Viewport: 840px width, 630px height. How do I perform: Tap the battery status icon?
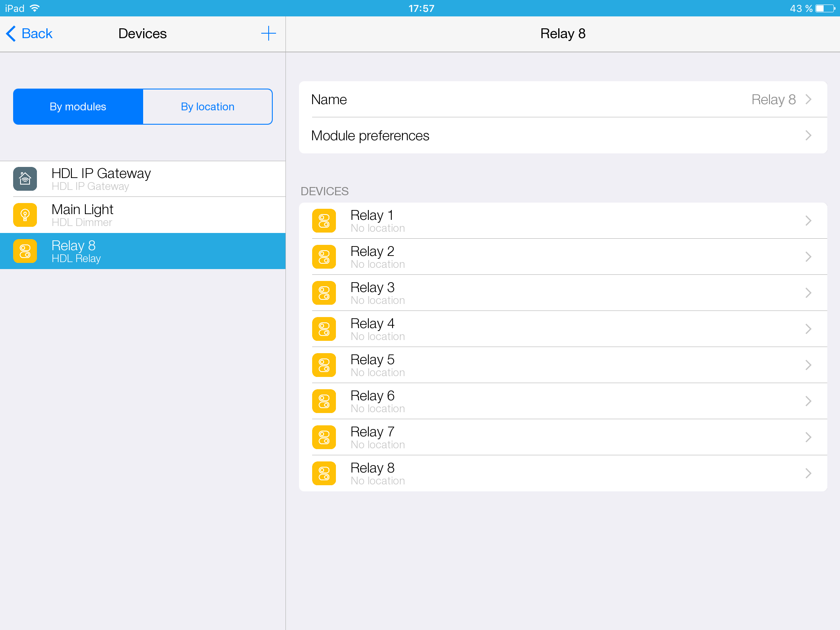pyautogui.click(x=825, y=8)
